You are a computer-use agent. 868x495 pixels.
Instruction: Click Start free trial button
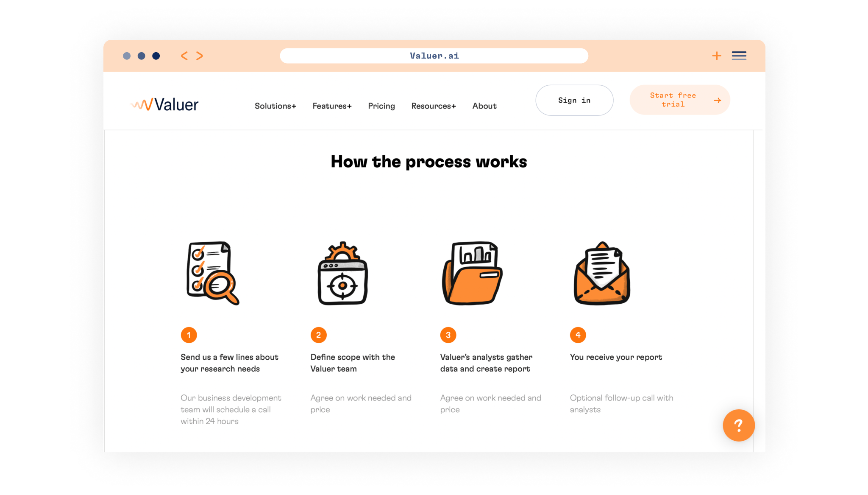[x=679, y=100]
